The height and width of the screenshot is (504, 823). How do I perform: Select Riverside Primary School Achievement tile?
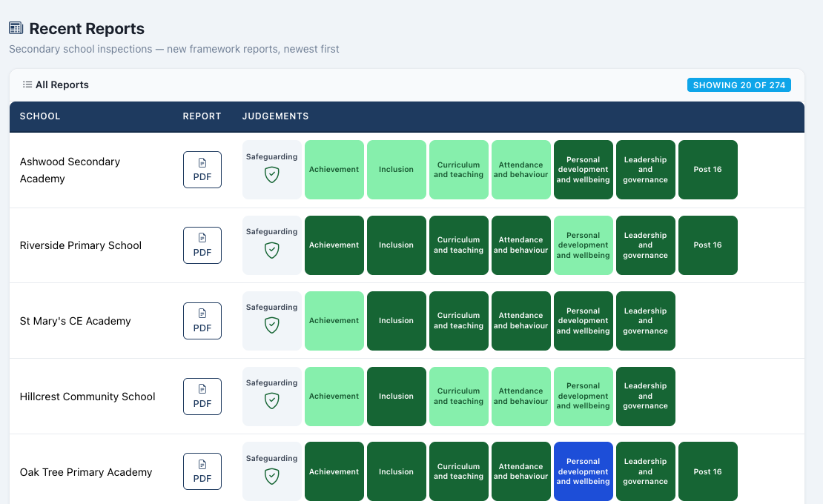point(334,245)
